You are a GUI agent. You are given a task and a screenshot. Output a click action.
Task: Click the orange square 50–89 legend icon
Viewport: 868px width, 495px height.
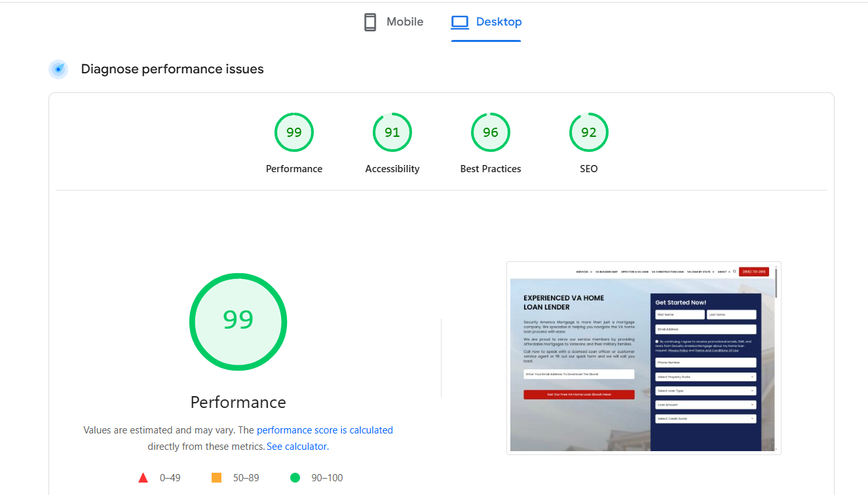[x=216, y=477]
